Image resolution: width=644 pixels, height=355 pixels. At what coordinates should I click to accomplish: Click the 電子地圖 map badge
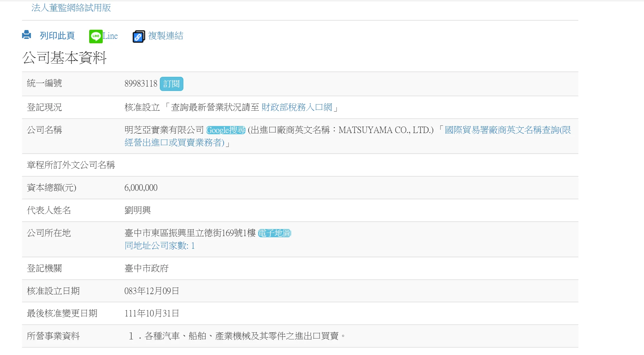point(274,233)
